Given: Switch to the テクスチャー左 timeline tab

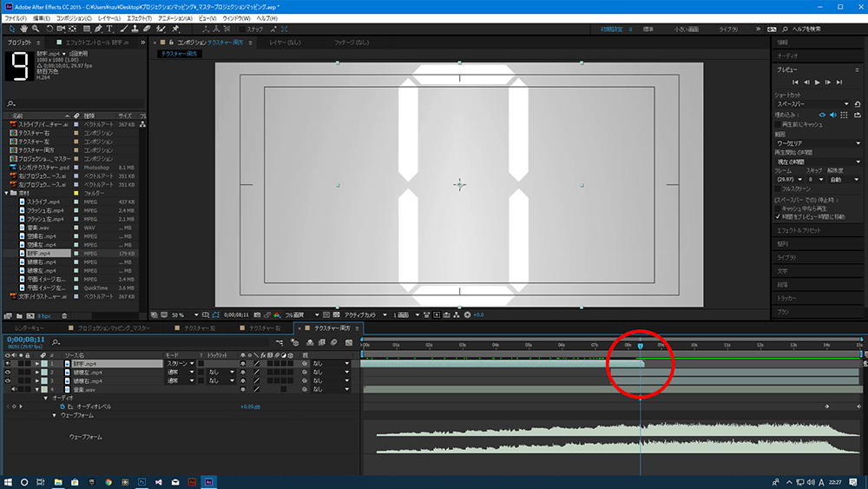Looking at the screenshot, I should click(196, 329).
